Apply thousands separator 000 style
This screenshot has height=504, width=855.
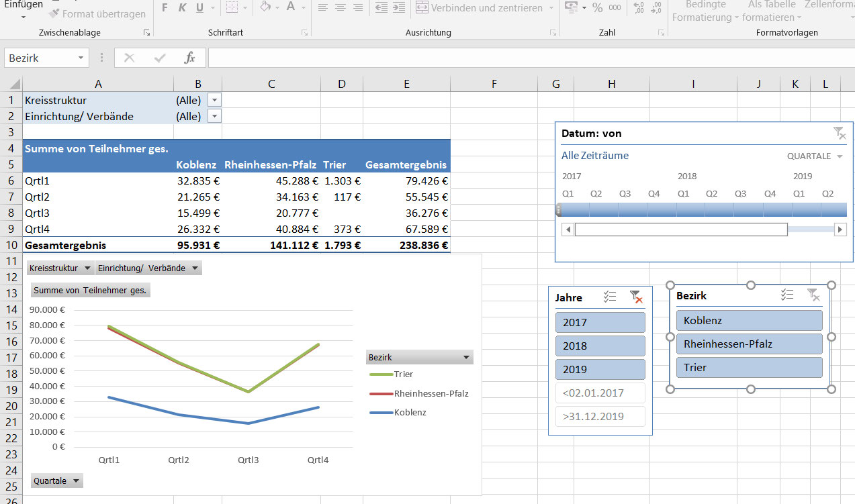tap(615, 8)
